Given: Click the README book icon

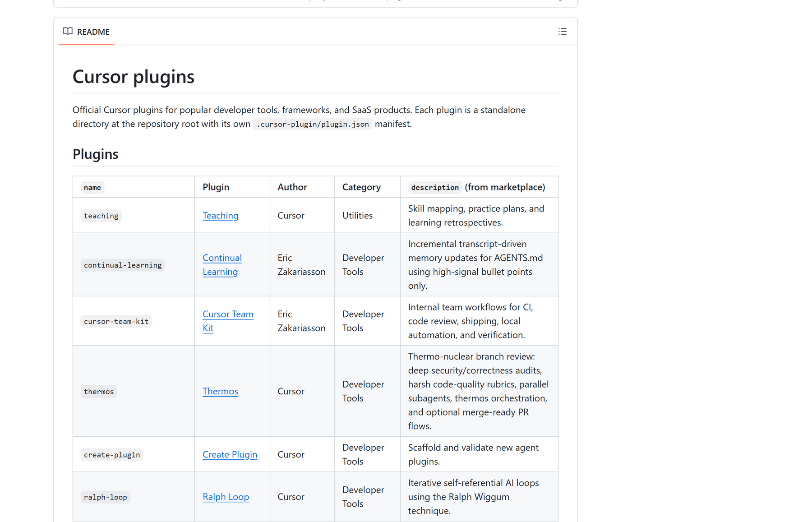Looking at the screenshot, I should pos(68,32).
